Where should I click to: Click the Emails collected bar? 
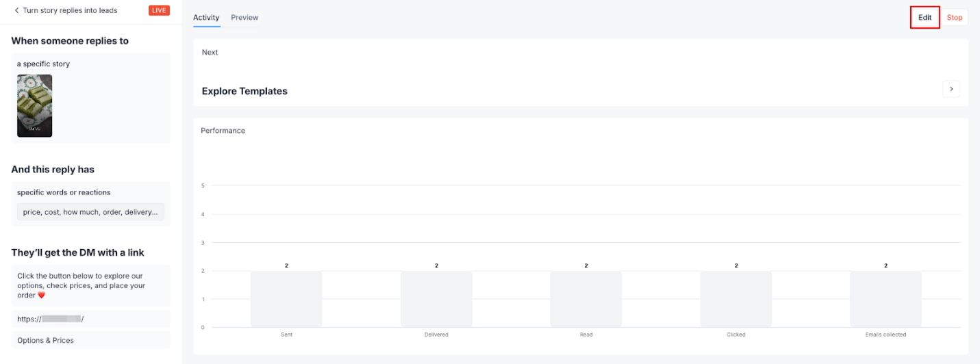[885, 299]
